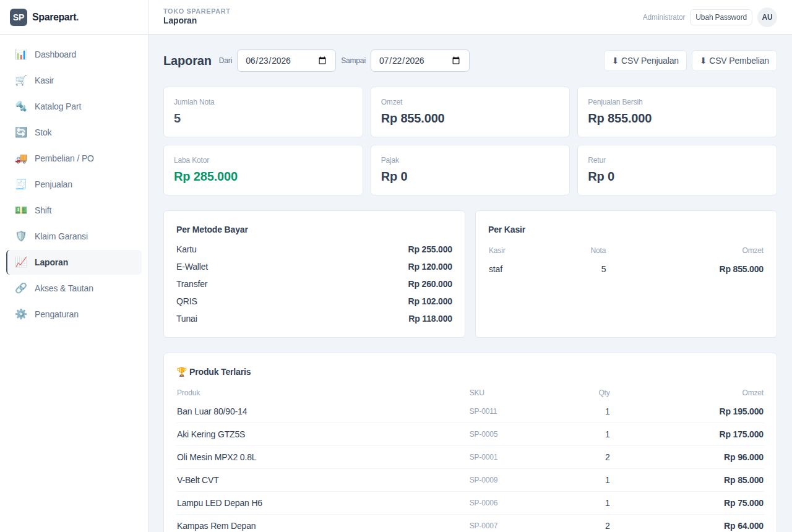
Task: Click the Pembelian / PO truck icon
Action: [x=21, y=158]
